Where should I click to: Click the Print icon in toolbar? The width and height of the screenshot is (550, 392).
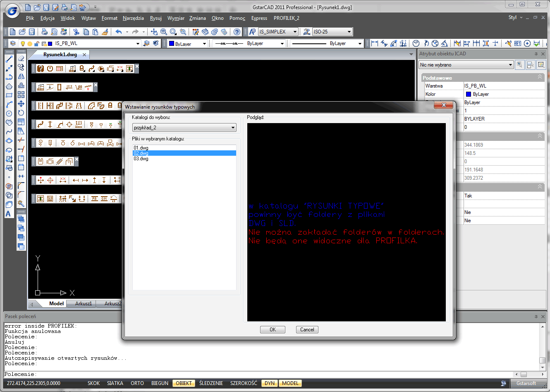(45, 32)
